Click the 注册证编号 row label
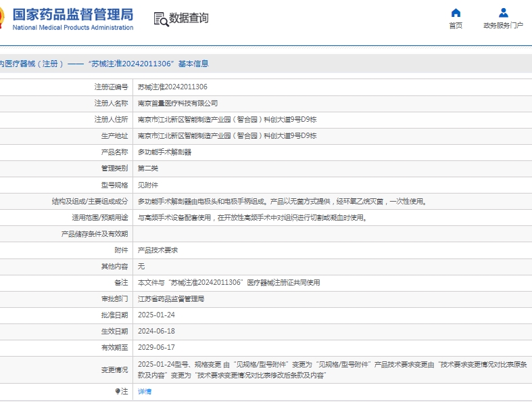Screen dimensions: 532x406 coord(111,87)
